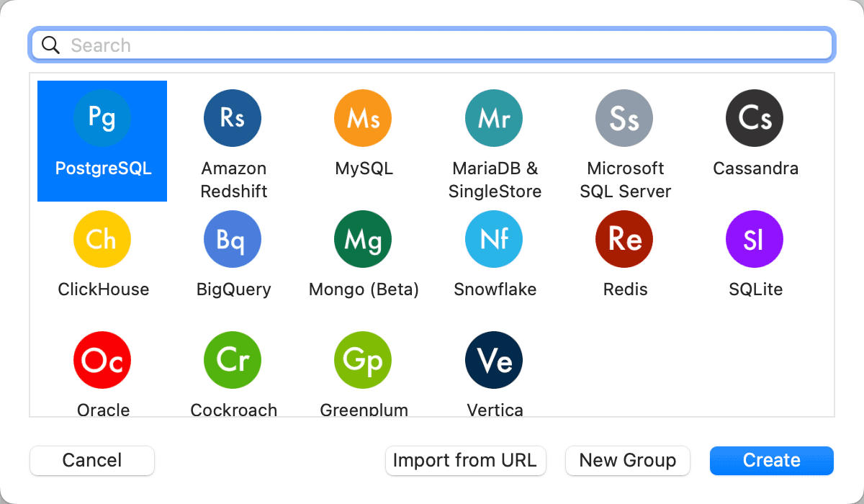Select the Oracle connection icon
This screenshot has height=504, width=864.
102,360
